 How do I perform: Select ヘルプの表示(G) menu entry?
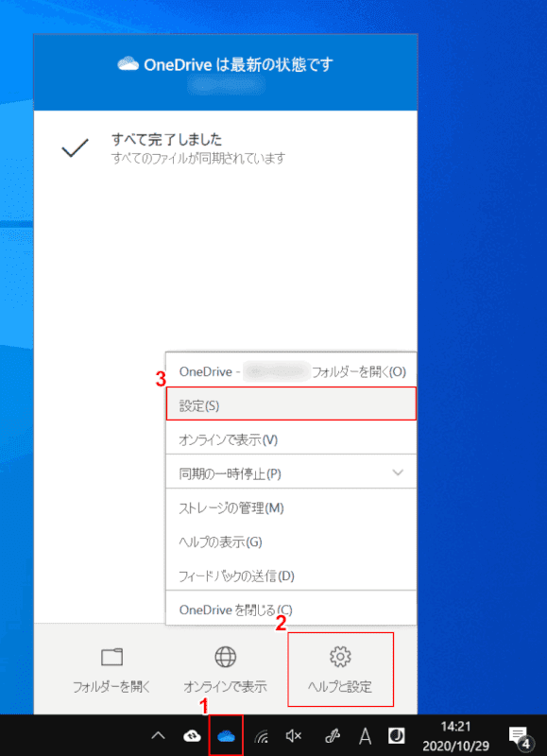point(291,541)
